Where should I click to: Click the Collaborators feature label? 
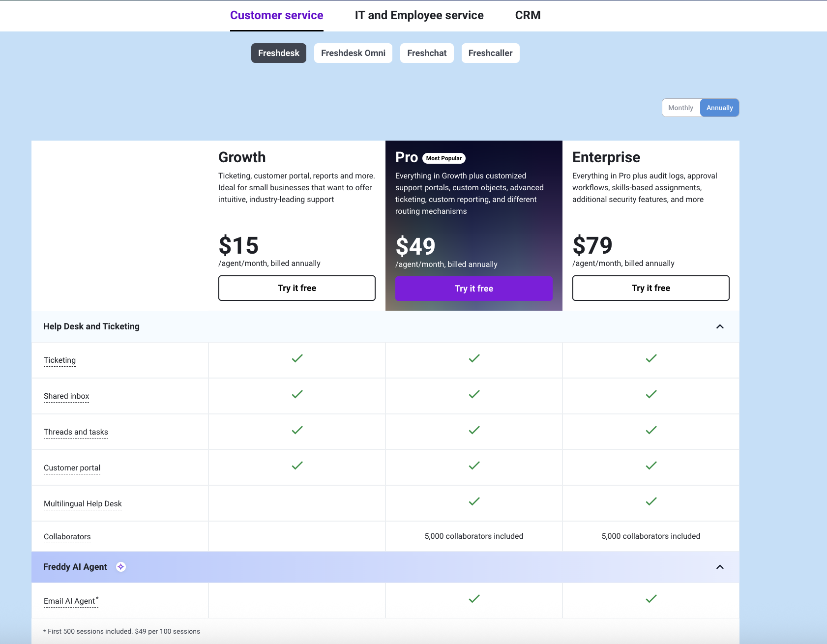tap(67, 537)
